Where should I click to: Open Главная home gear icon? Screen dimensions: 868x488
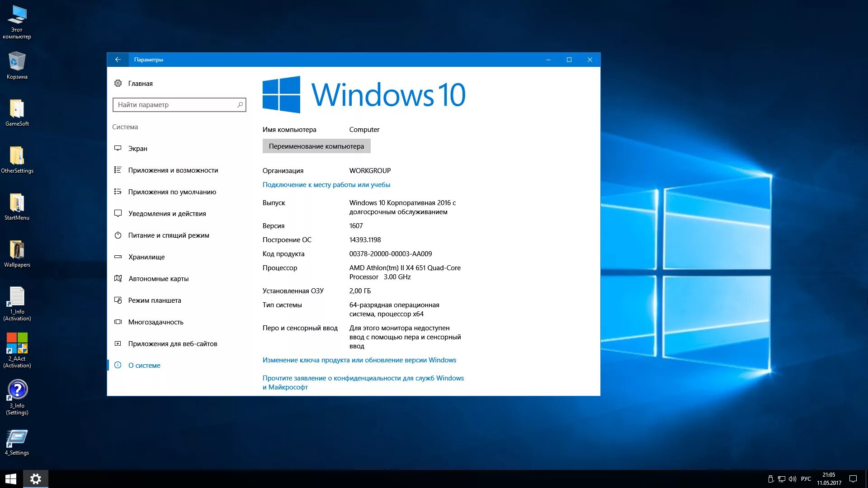118,84
